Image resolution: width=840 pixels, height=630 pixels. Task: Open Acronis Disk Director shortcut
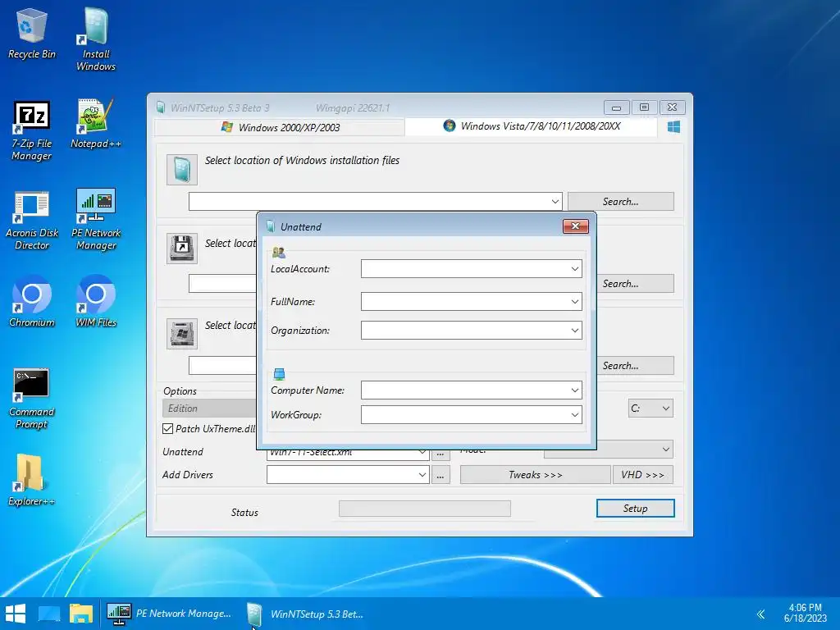pyautogui.click(x=32, y=220)
